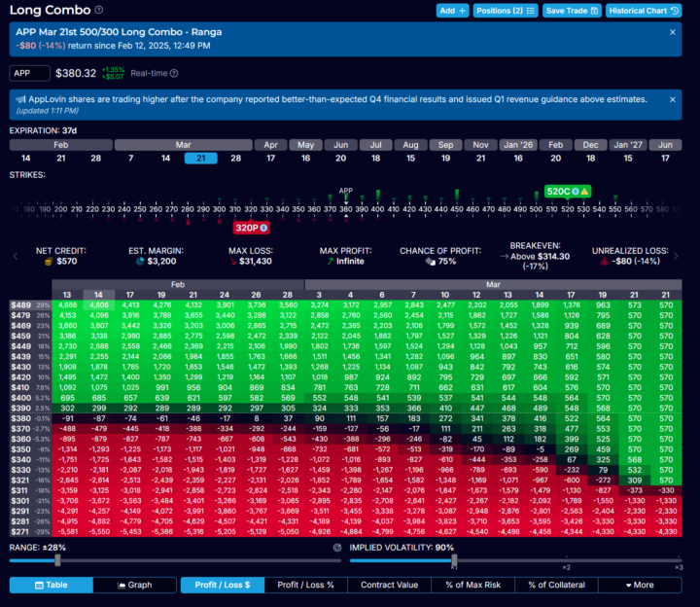The image size is (700, 607).
Task: Switch to Graph view
Action: (x=135, y=585)
